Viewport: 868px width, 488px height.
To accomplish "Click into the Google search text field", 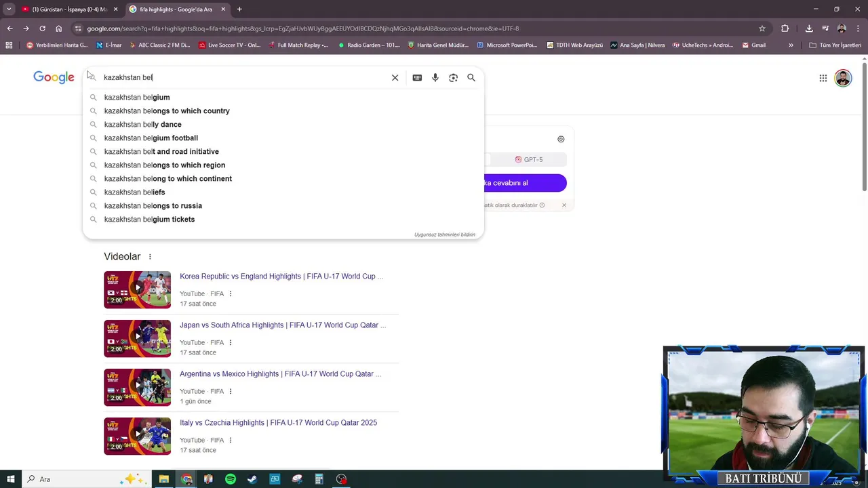I will point(244,77).
